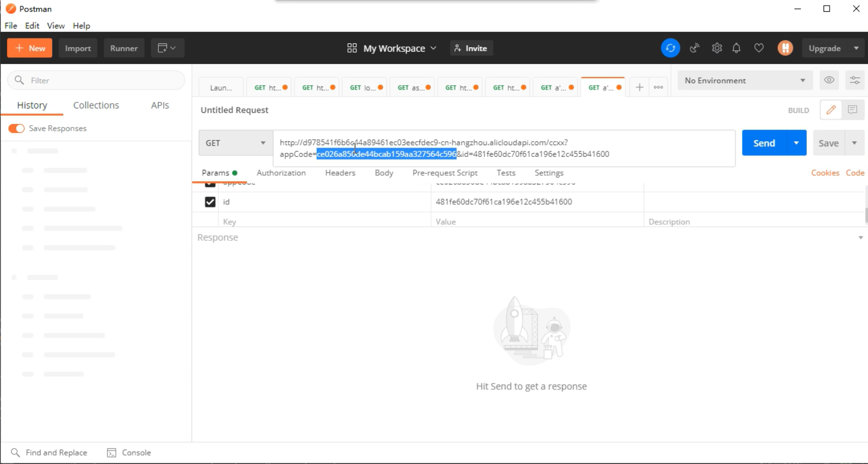868x464 pixels.
Task: Open the No Environment selector
Action: [745, 80]
